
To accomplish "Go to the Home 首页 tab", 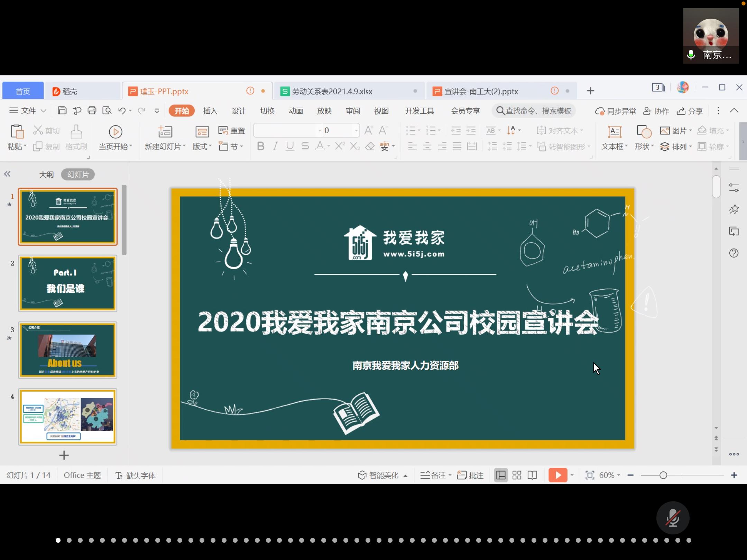I will tap(23, 91).
